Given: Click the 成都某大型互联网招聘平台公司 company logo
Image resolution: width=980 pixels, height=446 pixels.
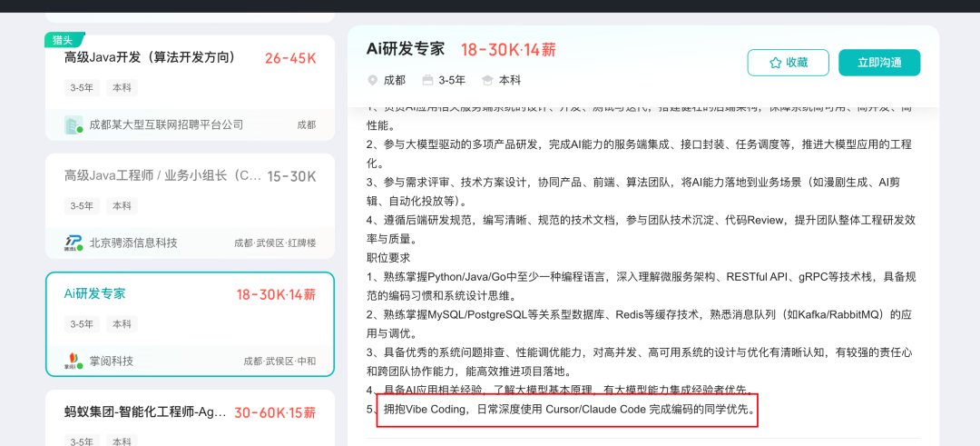Looking at the screenshot, I should [73, 124].
